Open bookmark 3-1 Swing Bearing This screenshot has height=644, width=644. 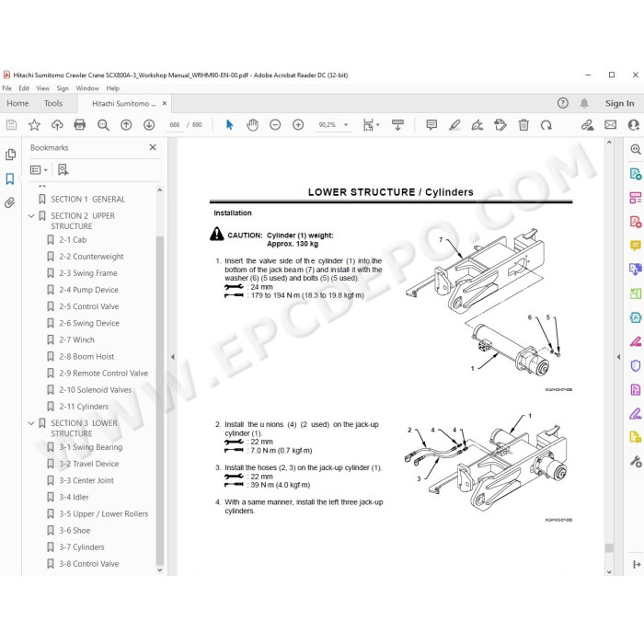(91, 447)
